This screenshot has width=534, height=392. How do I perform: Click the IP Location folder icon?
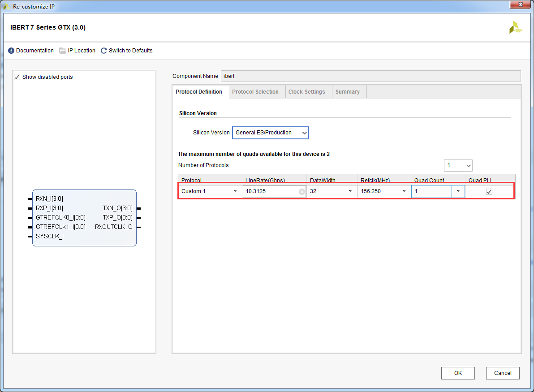point(63,51)
